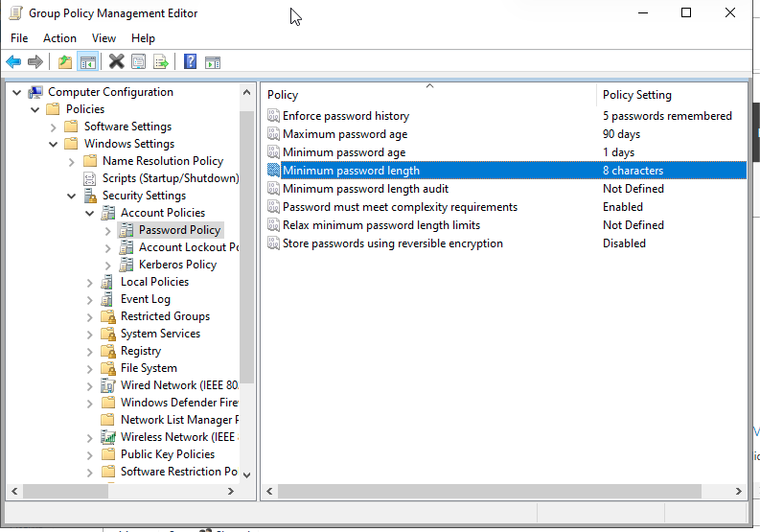This screenshot has width=760, height=532.
Task: Click the Properties toolbar icon
Action: click(139, 61)
